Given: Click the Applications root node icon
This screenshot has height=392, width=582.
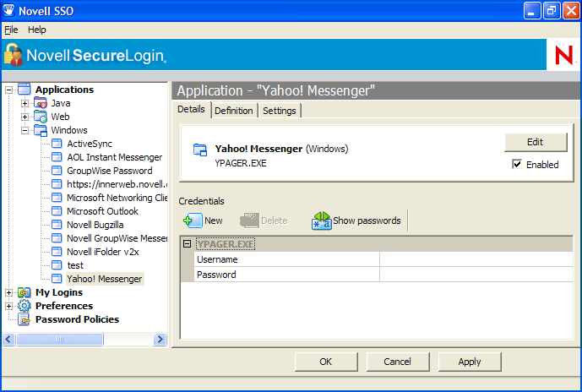Looking at the screenshot, I should tap(24, 90).
